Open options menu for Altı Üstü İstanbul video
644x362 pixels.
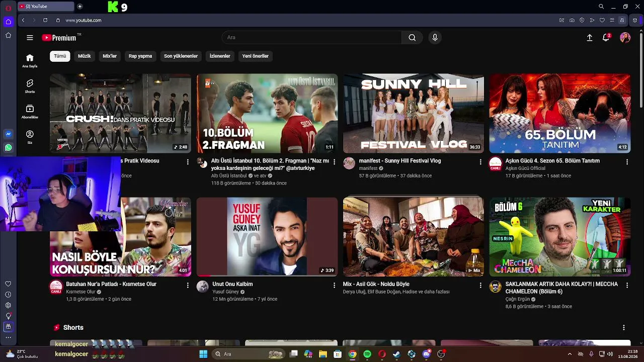point(334,162)
